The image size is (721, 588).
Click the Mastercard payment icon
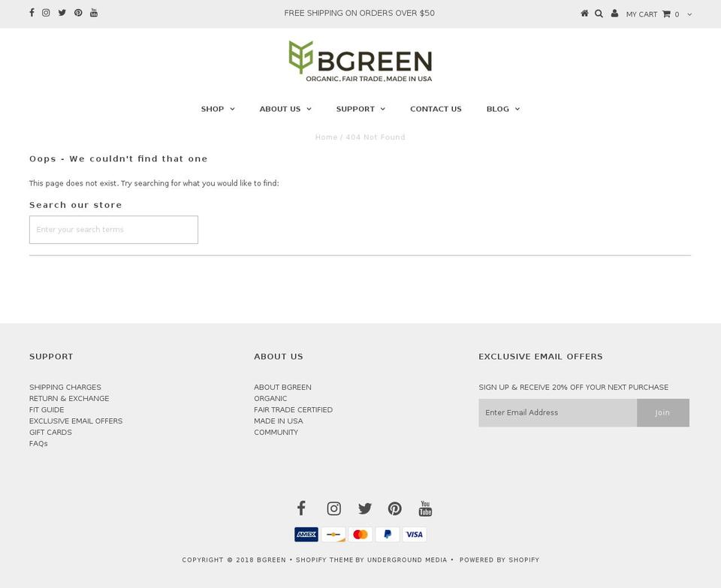tap(360, 535)
